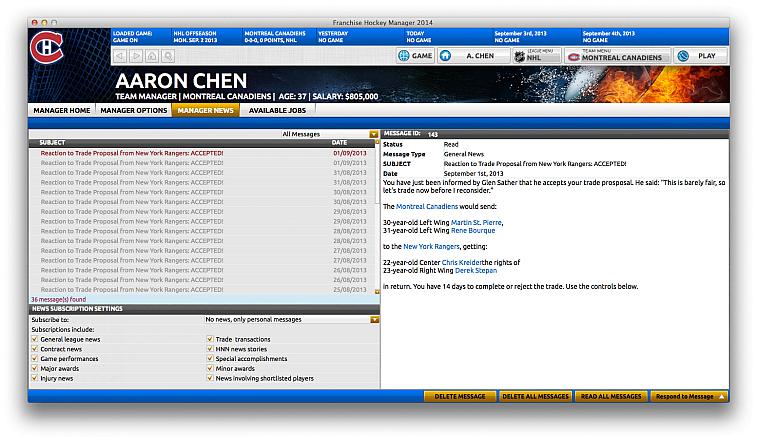Toggle the Trade transactions checkbox
758x441 pixels.
pos(210,340)
